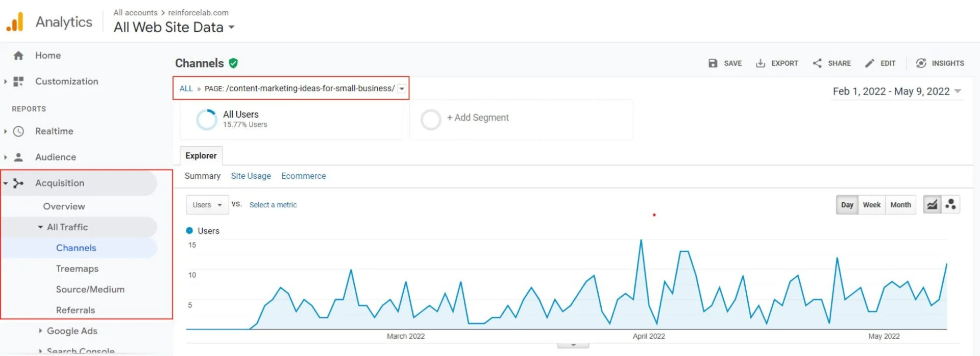Image resolution: width=980 pixels, height=356 pixels.
Task: Set chart granularity to Day
Action: point(847,205)
